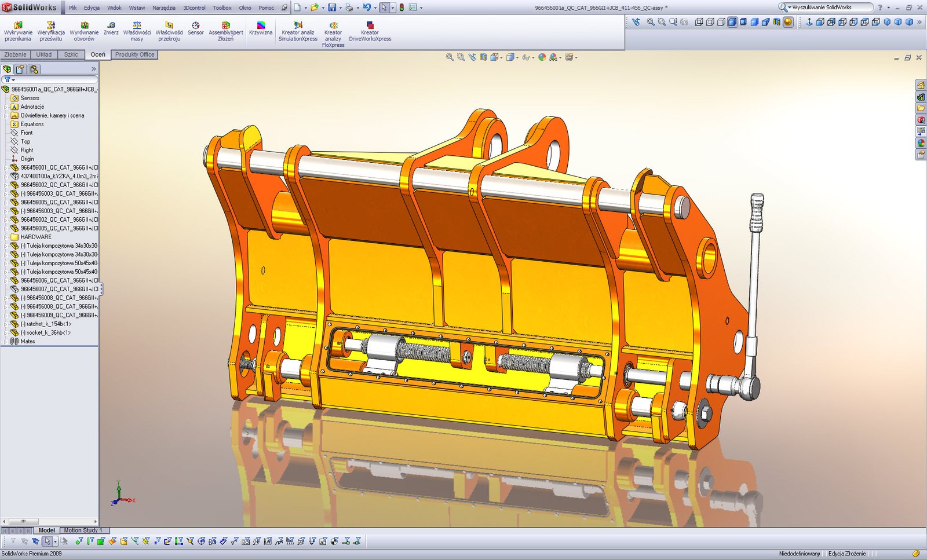Screen dimensions: 927x560
Task: Switch to the Szkic tab
Action: click(71, 54)
